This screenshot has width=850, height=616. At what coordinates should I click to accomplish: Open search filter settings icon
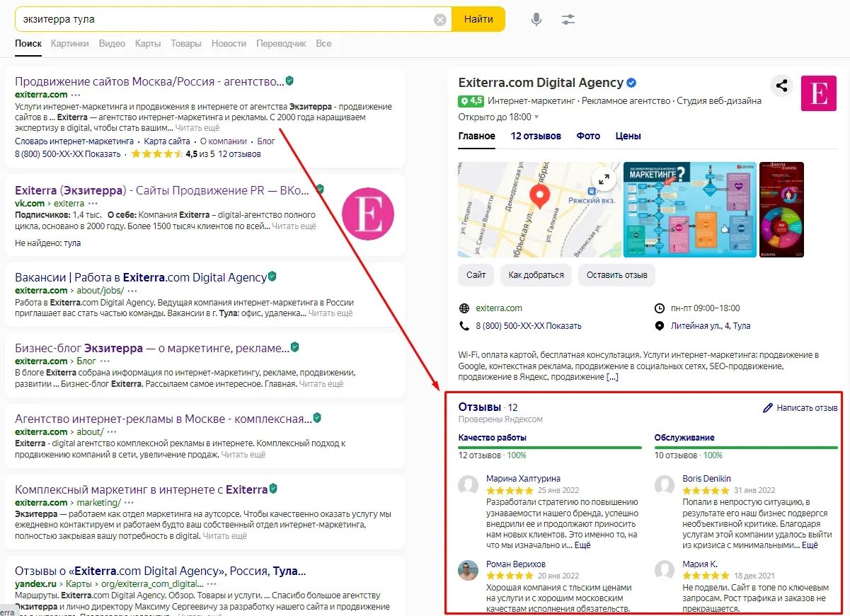pyautogui.click(x=568, y=19)
